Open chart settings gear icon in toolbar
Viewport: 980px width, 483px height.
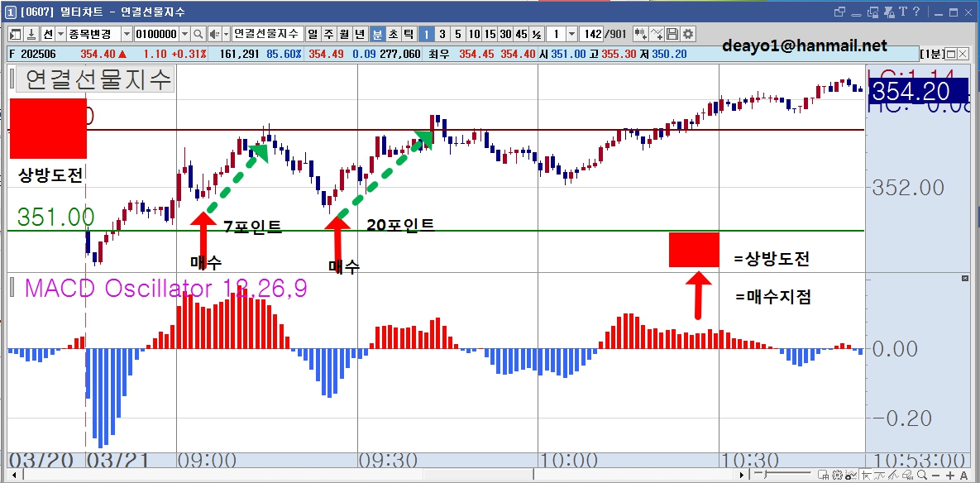click(x=687, y=34)
